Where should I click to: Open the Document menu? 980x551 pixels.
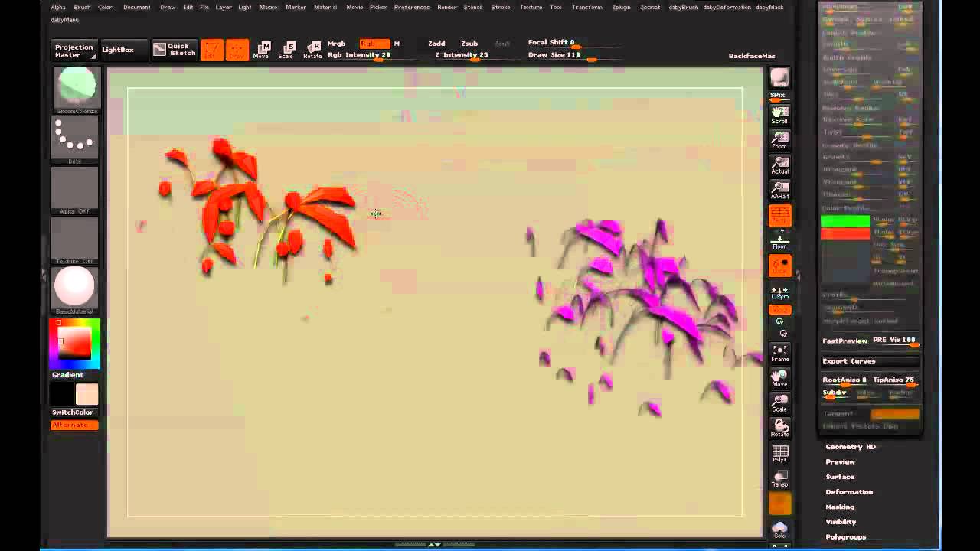pyautogui.click(x=137, y=7)
